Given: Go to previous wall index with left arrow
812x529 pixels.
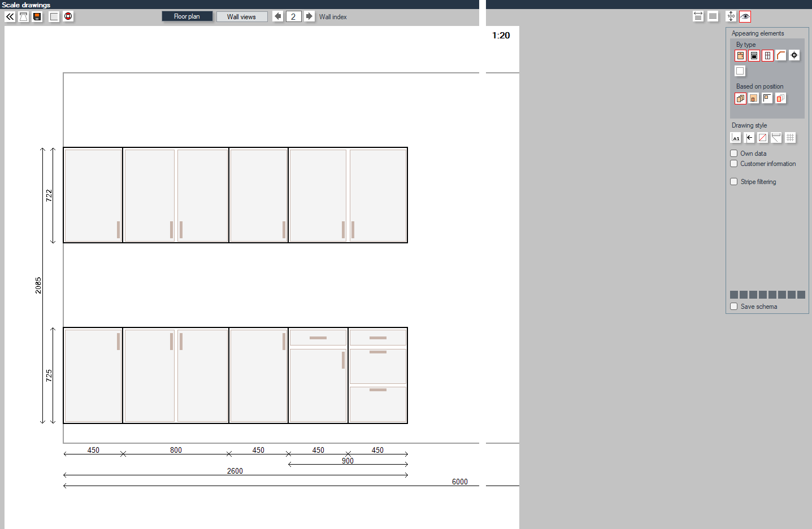Looking at the screenshot, I should [278, 16].
